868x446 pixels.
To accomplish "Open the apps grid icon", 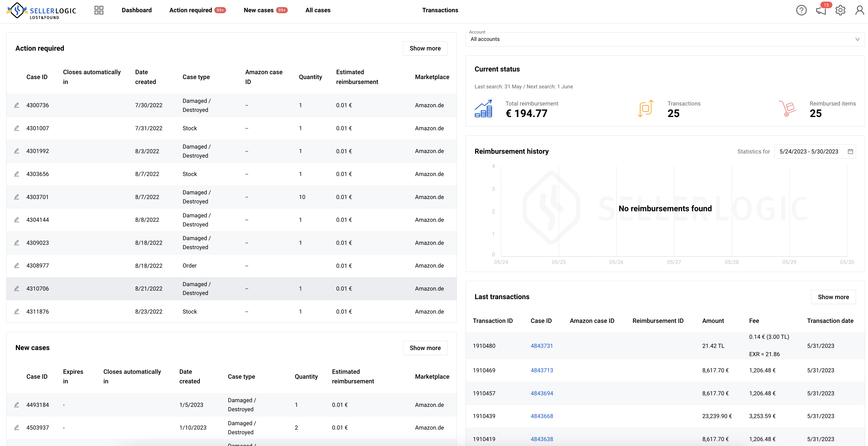I will pyautogui.click(x=99, y=10).
